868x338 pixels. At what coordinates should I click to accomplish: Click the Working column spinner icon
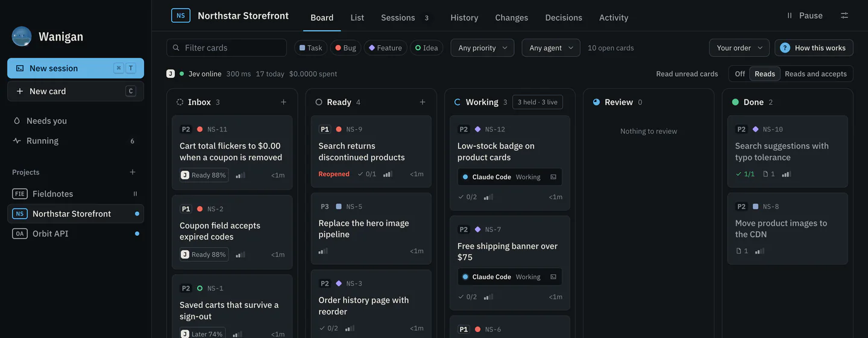[x=458, y=102]
